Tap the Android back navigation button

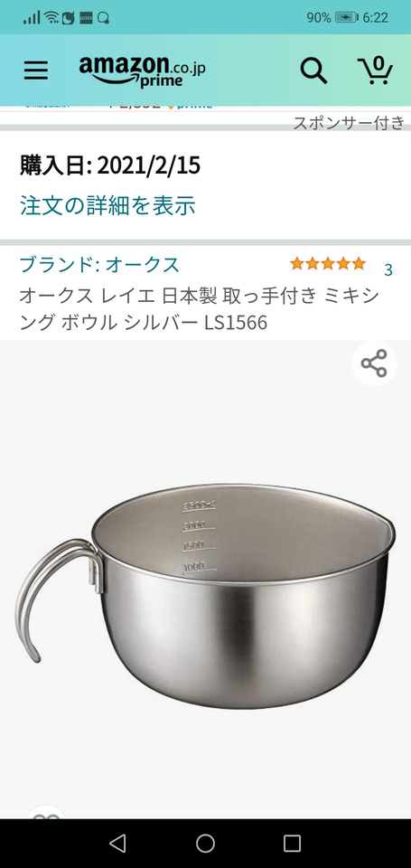[x=117, y=843]
